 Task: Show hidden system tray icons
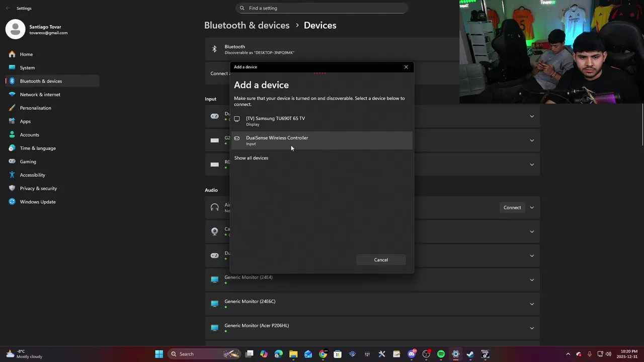tap(568, 354)
